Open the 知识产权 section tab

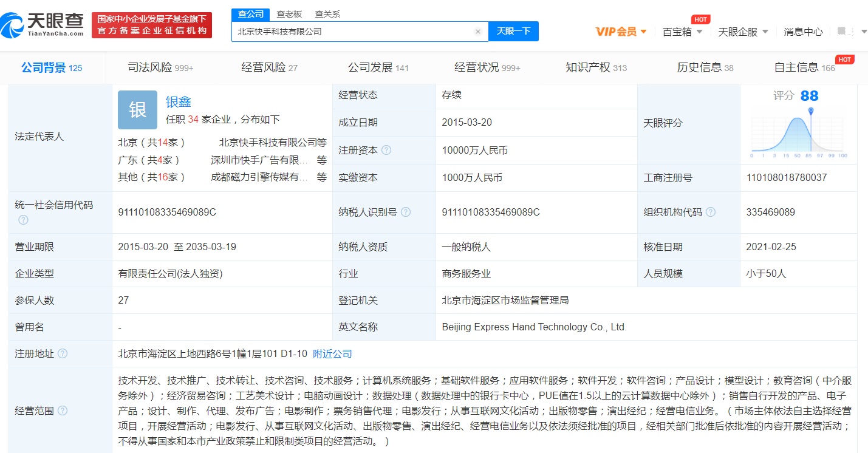(596, 67)
